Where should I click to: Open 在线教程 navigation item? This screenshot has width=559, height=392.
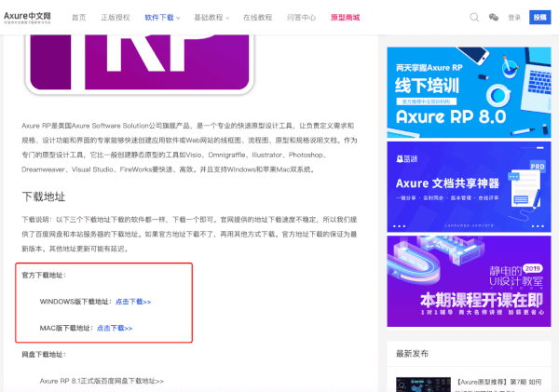coord(257,18)
